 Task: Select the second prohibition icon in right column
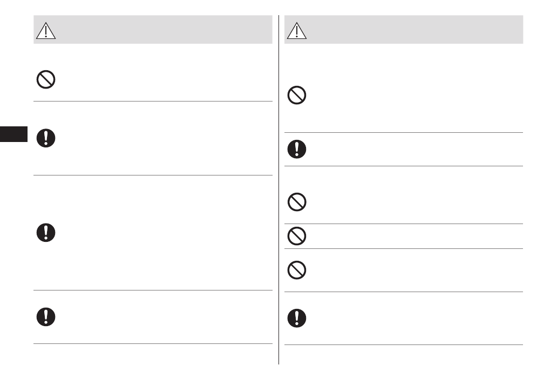(x=297, y=202)
